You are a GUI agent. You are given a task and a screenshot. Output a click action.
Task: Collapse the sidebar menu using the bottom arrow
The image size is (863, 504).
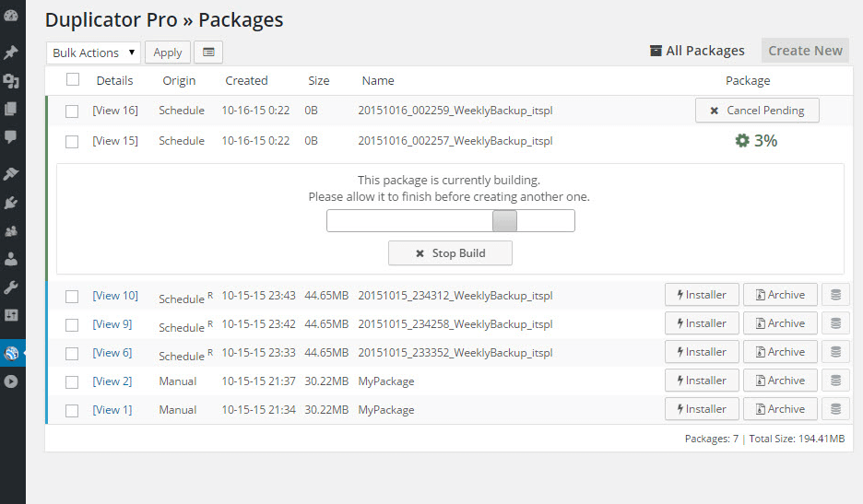coord(11,381)
